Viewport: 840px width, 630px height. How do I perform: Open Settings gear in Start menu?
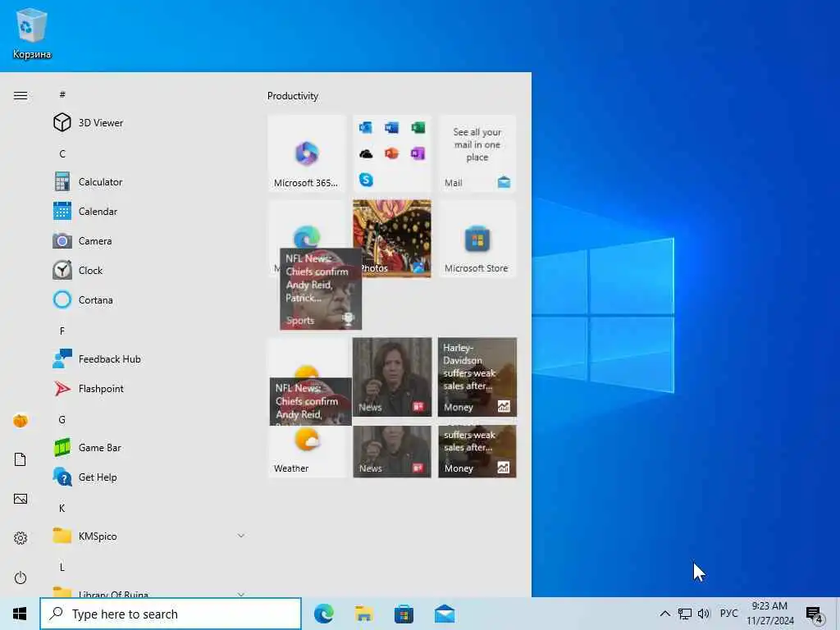[x=21, y=538]
